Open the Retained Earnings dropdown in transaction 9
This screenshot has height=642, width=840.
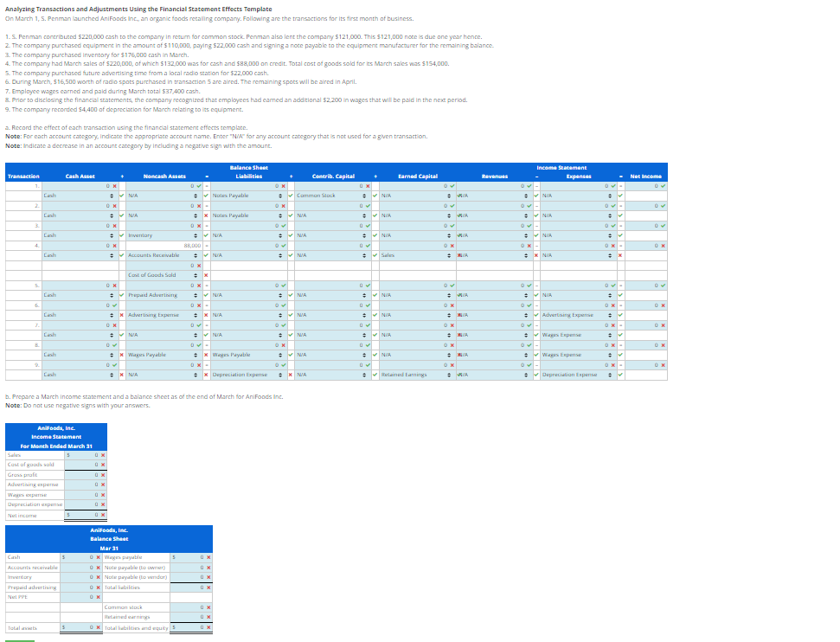[451, 374]
